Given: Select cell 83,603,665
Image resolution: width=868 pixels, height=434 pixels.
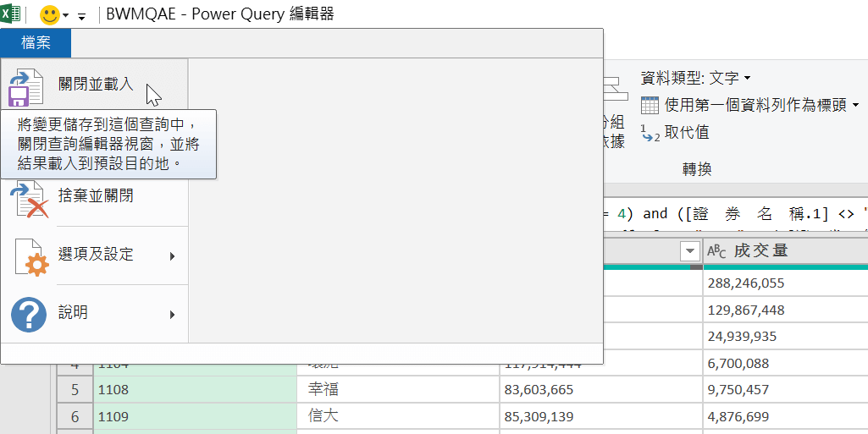Looking at the screenshot, I should click(600, 390).
